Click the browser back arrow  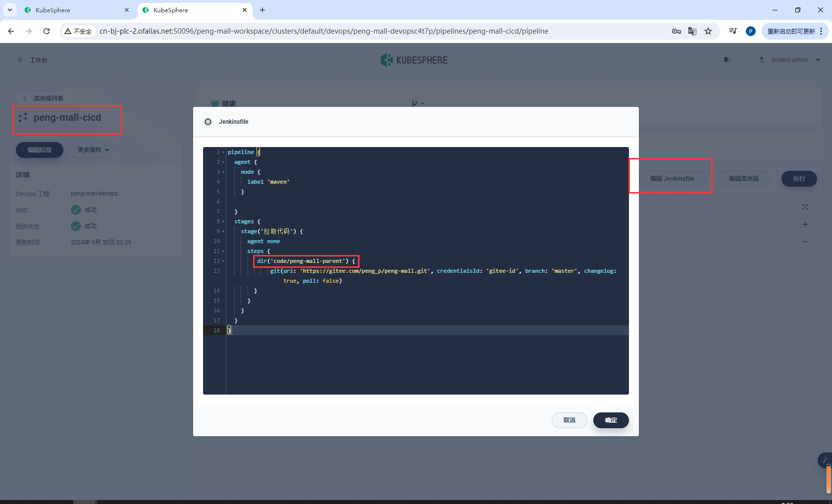pyautogui.click(x=11, y=31)
